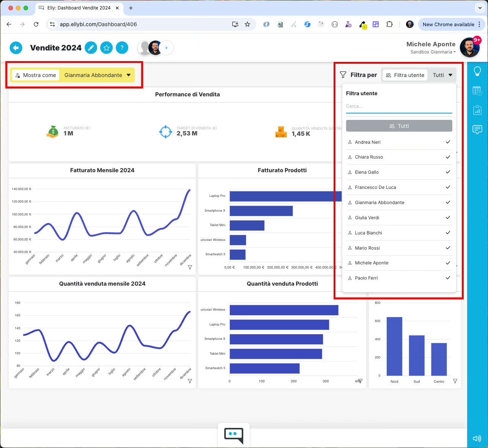Screen dimensions: 488x448
Task: Click the Target di vendita crosshair icon
Action: pos(165,132)
